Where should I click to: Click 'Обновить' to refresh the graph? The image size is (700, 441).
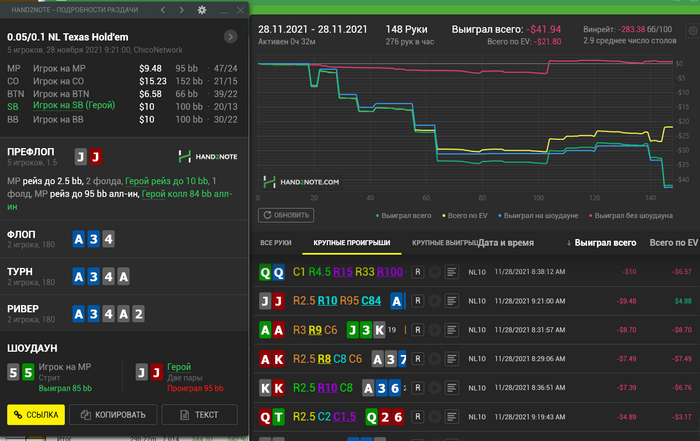point(285,215)
